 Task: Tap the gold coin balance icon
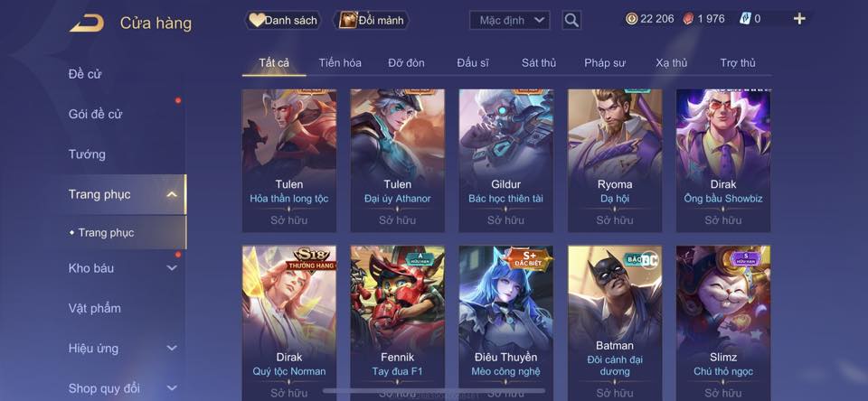632,19
